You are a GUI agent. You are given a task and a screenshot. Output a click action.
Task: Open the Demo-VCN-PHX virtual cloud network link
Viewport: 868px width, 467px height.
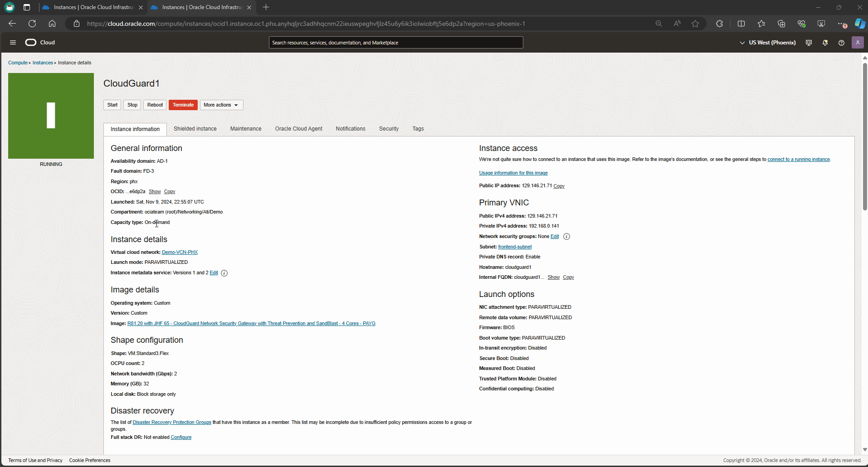(180, 252)
